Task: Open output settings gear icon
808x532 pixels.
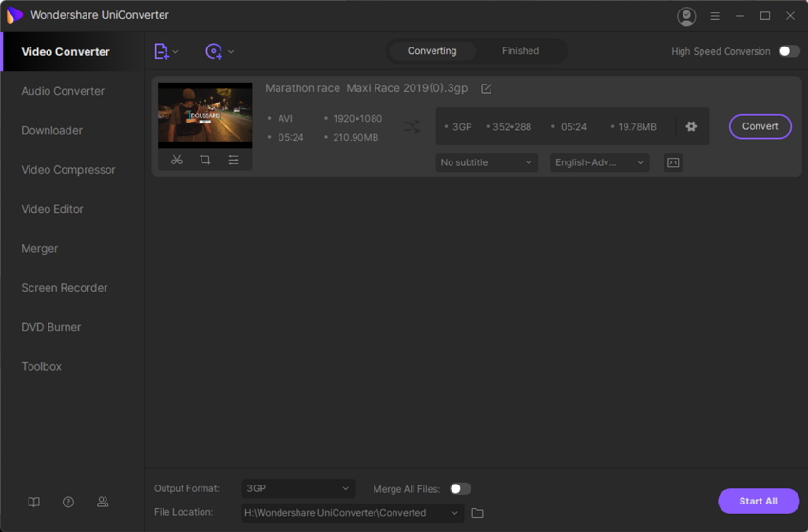Action: [691, 126]
